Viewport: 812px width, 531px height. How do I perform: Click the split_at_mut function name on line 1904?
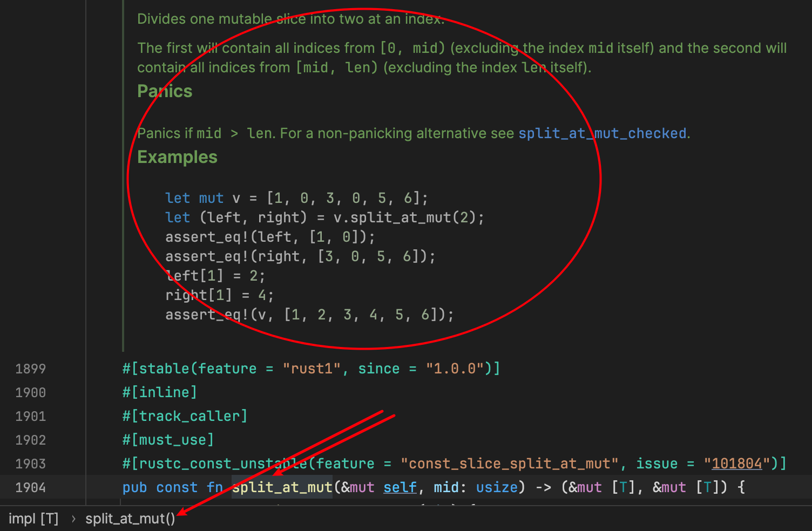point(282,487)
